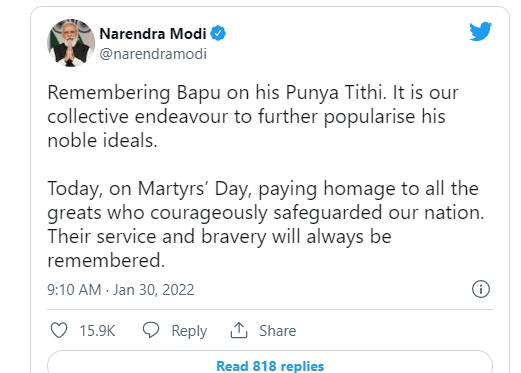Click the Share text label
This screenshot has width=521, height=373.
point(278,331)
